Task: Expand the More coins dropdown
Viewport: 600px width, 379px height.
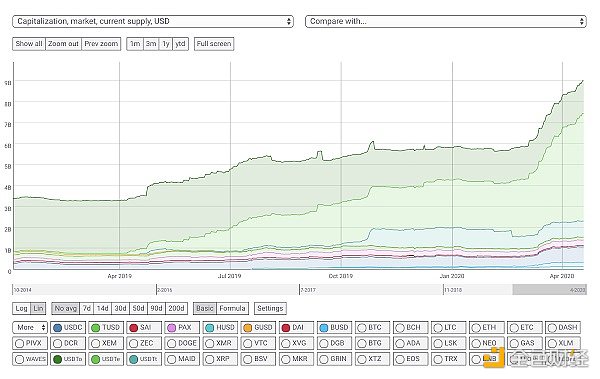Action: pos(30,328)
